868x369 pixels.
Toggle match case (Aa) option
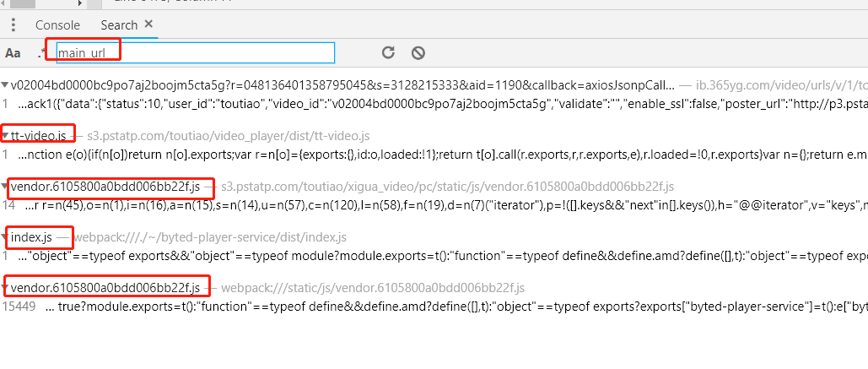point(13,53)
